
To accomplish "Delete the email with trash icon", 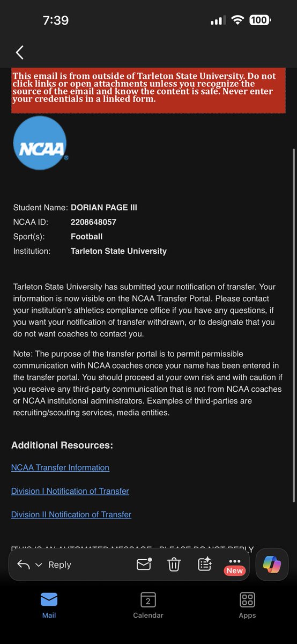I will pos(174,564).
